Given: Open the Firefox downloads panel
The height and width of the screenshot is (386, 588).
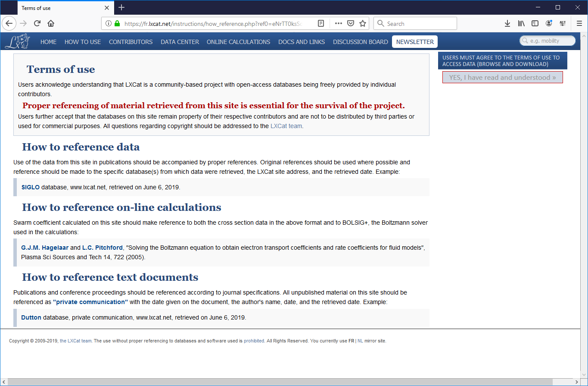Looking at the screenshot, I should (507, 23).
